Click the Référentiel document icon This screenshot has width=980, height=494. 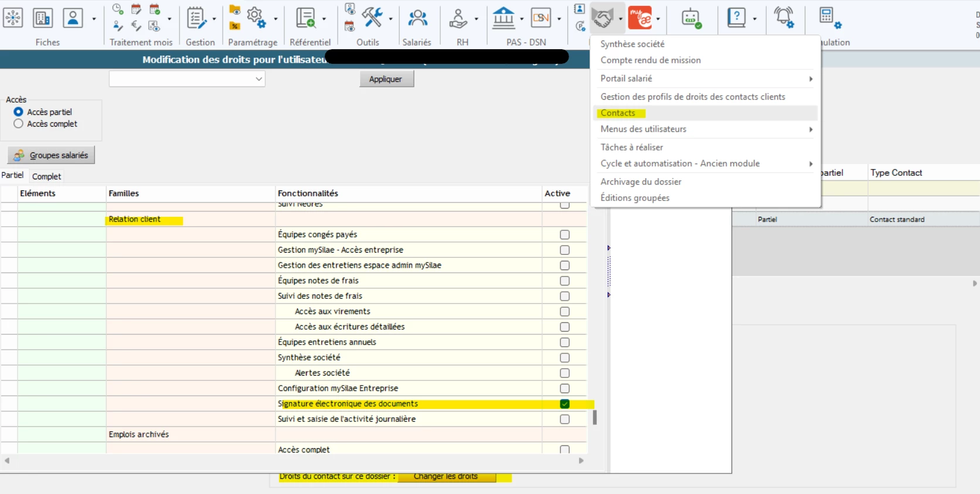[x=305, y=18]
